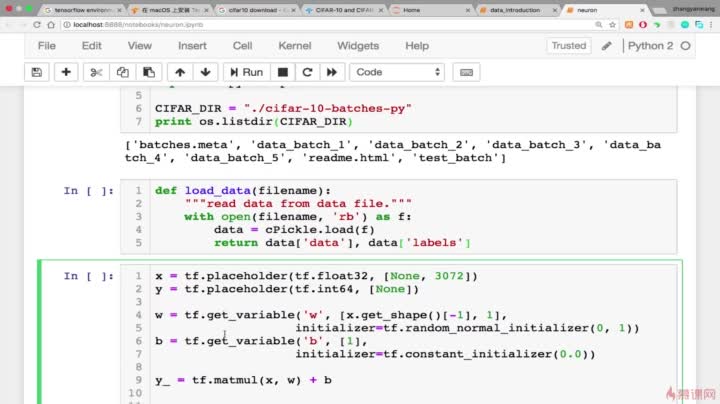The width and height of the screenshot is (720, 404).
Task: Bookmark this page with the star icon
Action: pyautogui.click(x=612, y=25)
